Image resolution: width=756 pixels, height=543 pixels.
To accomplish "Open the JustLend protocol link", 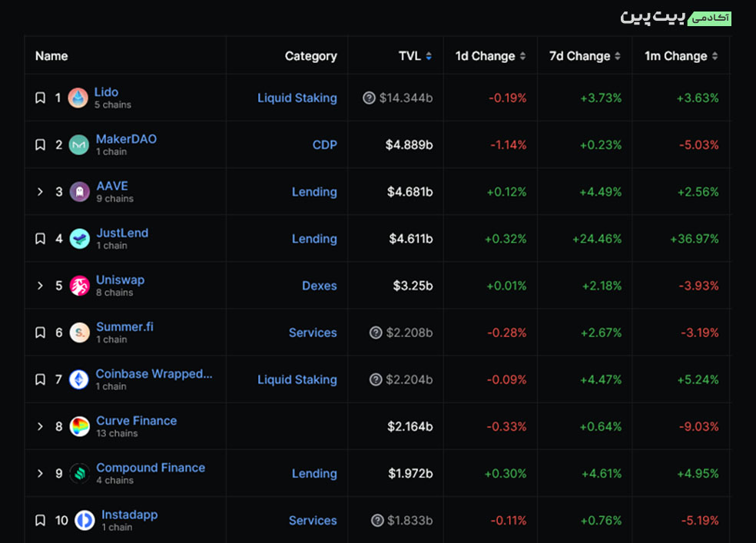I will click(x=122, y=233).
